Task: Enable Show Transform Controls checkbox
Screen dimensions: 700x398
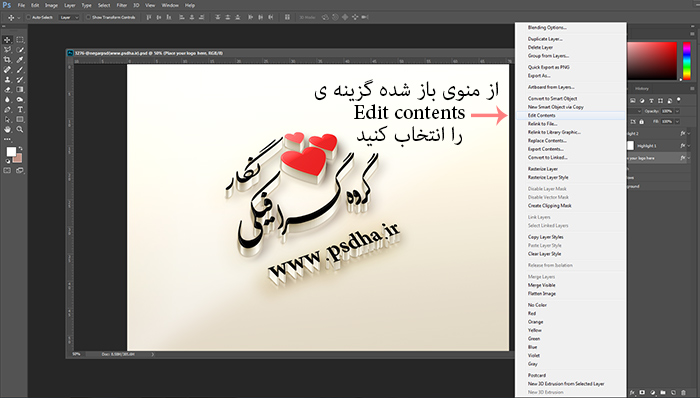Action: coord(88,17)
